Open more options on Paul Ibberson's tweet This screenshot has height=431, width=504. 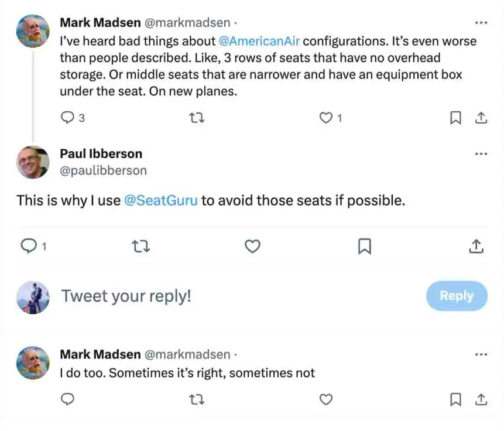(481, 154)
